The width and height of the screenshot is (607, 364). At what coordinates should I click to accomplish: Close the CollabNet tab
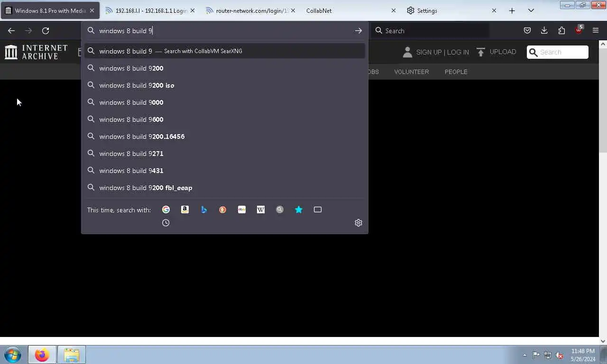(393, 10)
